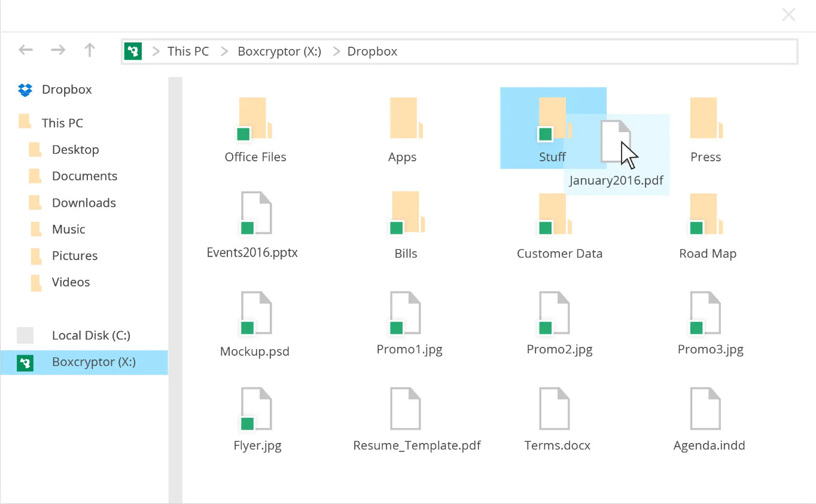Image resolution: width=816 pixels, height=504 pixels.
Task: Click the Mockup.psd file name
Action: 255,352
